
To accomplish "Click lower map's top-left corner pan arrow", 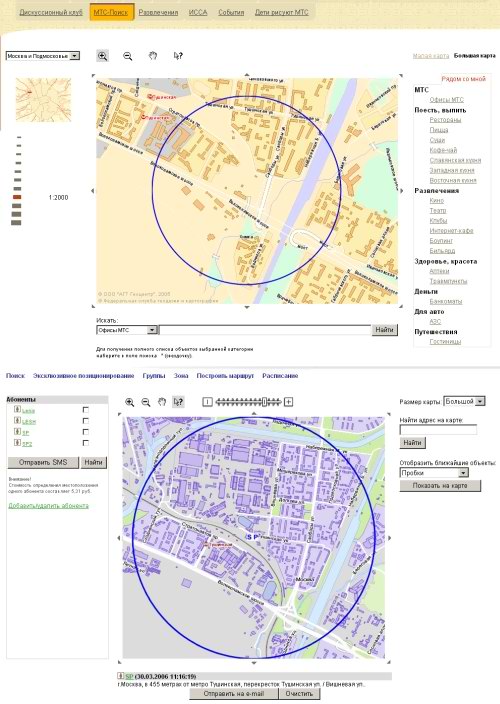I will (x=119, y=414).
